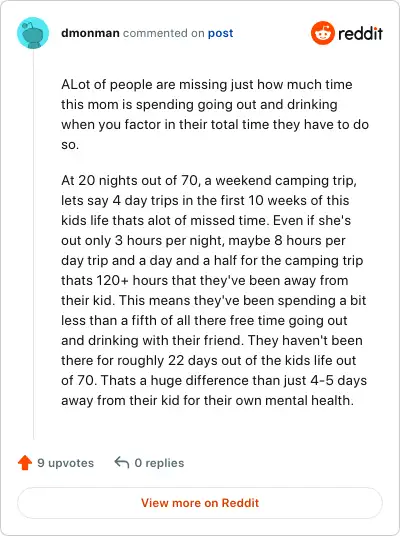Click the dmonman teal avatar icon
This screenshot has height=536, width=400.
click(33, 33)
